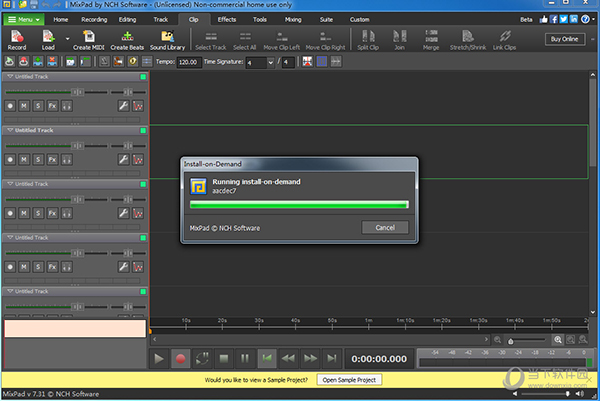Click the Facebook share icon

[554, 19]
